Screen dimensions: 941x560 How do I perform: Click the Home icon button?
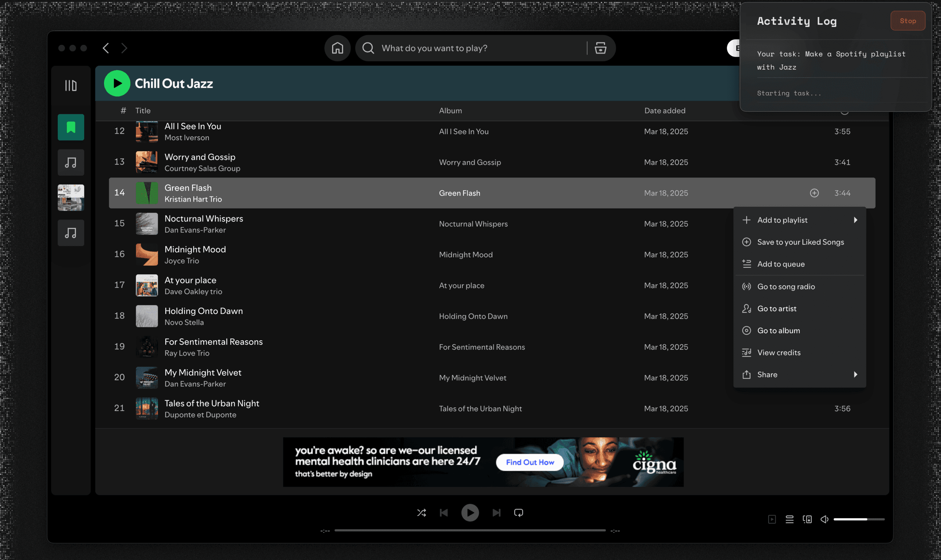click(337, 48)
